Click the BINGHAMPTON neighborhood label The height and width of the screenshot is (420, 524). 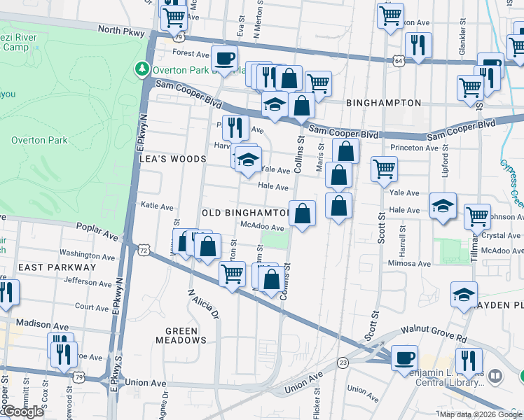(x=384, y=103)
